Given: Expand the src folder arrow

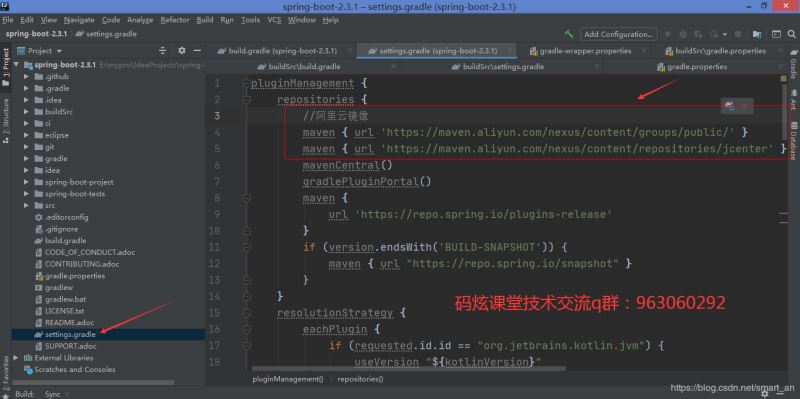Looking at the screenshot, I should point(27,206).
